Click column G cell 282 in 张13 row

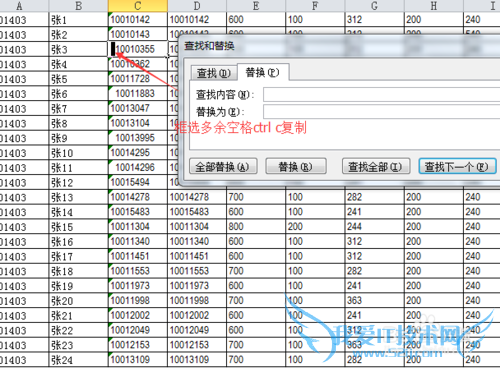[x=375, y=197]
